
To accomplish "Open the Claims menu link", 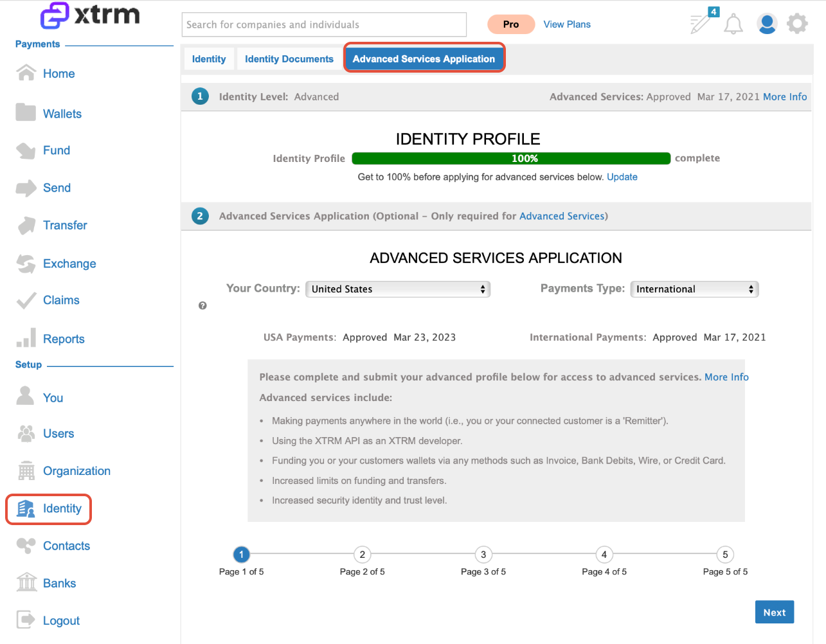I will pyautogui.click(x=61, y=300).
